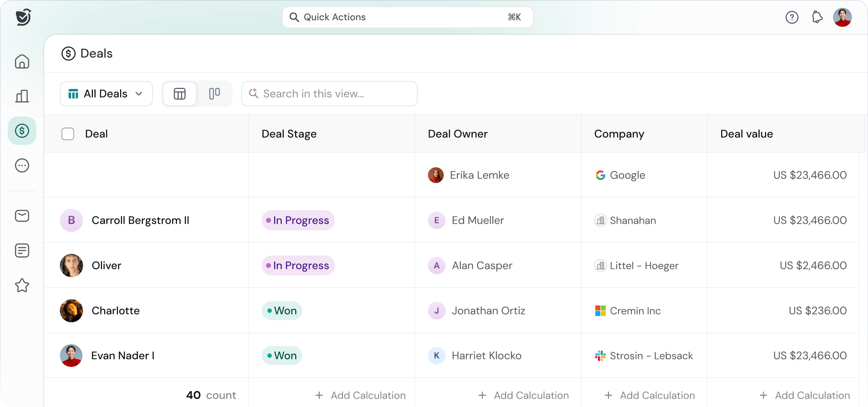
Task: Switch to the table view toggle
Action: [180, 94]
